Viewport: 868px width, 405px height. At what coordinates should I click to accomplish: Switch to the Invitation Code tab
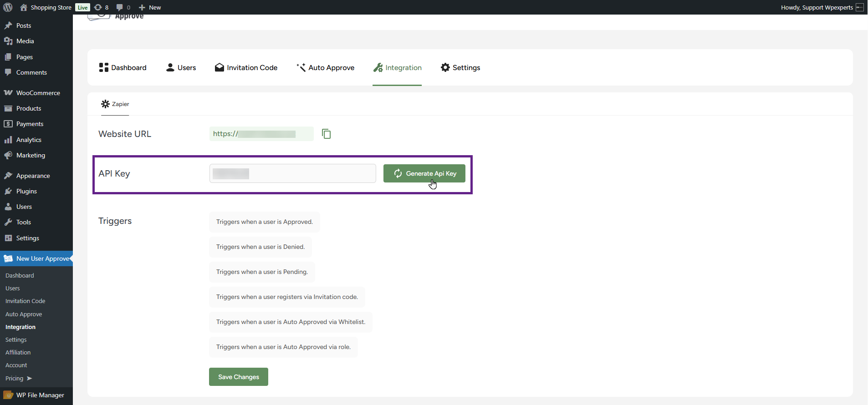coord(246,68)
